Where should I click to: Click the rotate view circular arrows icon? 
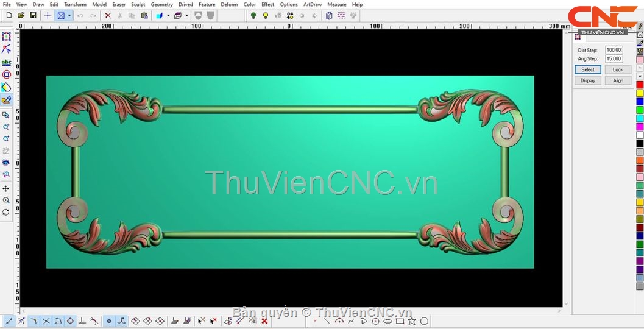(x=6, y=212)
